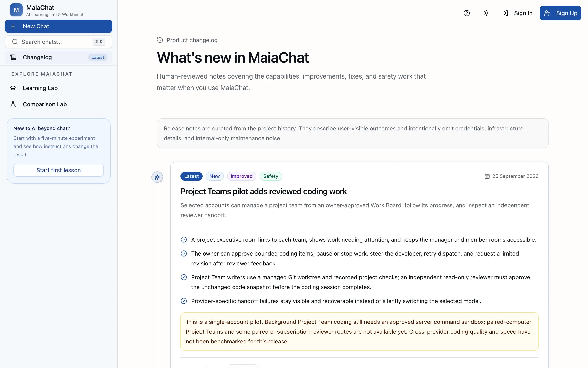
Task: Click the MaiaChat brand name text
Action: point(40,8)
